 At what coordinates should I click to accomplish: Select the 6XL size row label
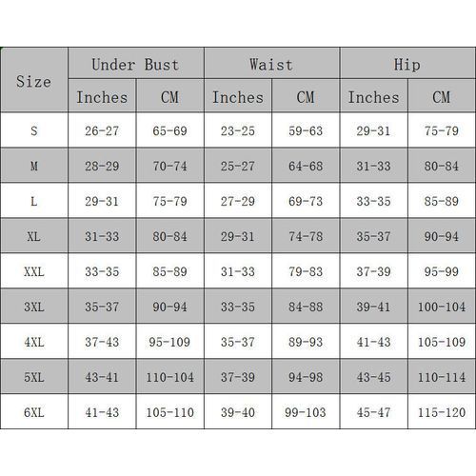tap(34, 412)
